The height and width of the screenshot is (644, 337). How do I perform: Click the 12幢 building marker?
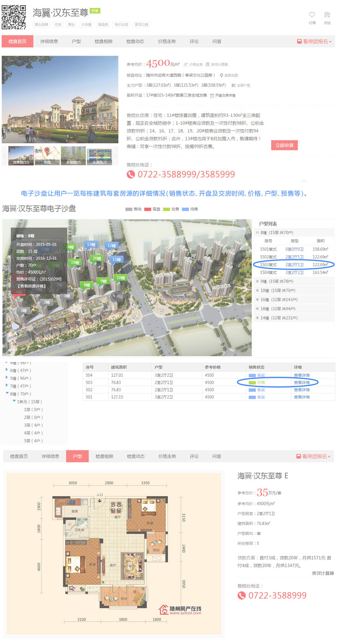click(x=111, y=246)
